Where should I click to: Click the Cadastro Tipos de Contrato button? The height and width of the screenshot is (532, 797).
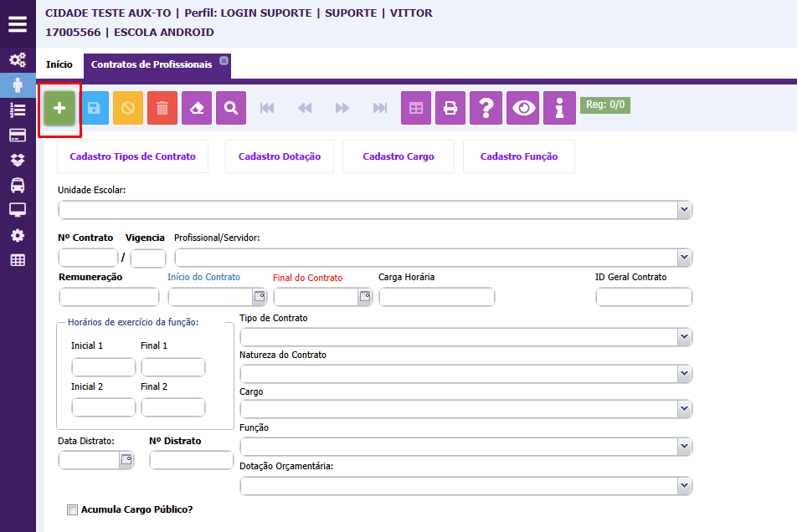(132, 156)
